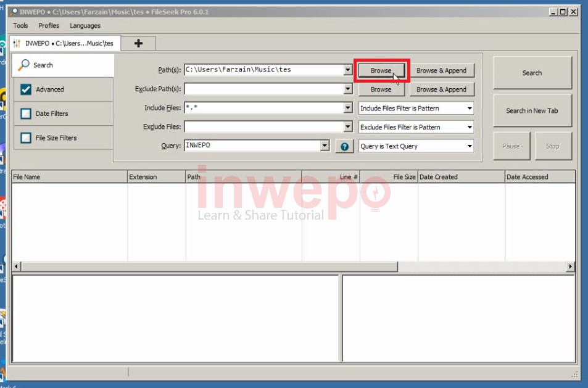This screenshot has height=388, width=588.
Task: Sort results by Date Created column
Action: 462,176
